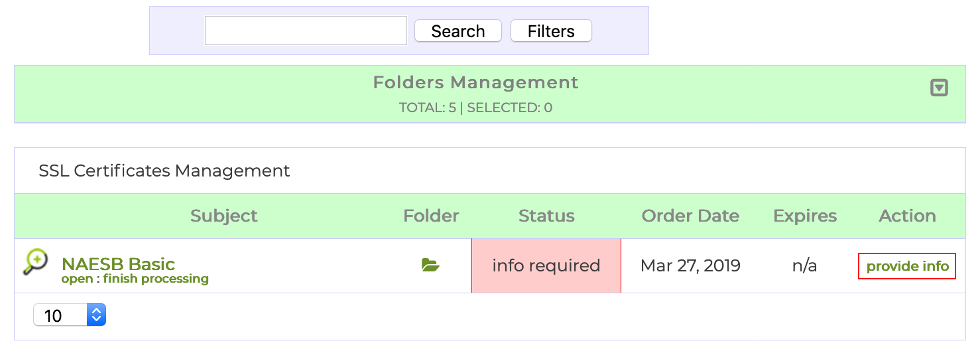
Task: Open the NAESB Basic certificate link
Action: [118, 263]
